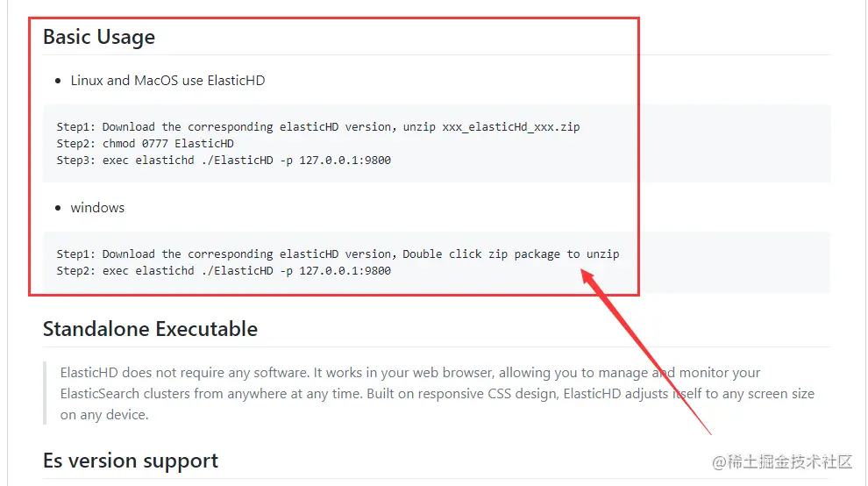This screenshot has width=868, height=486.
Task: Click the juejin watermark in the bottom corner
Action: pos(782,461)
